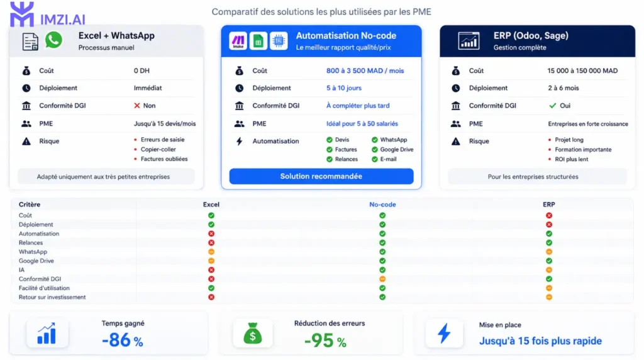The height and width of the screenshot is (360, 644).
Task: Click the growth chart icon beside Temps gagné
Action: (47, 334)
